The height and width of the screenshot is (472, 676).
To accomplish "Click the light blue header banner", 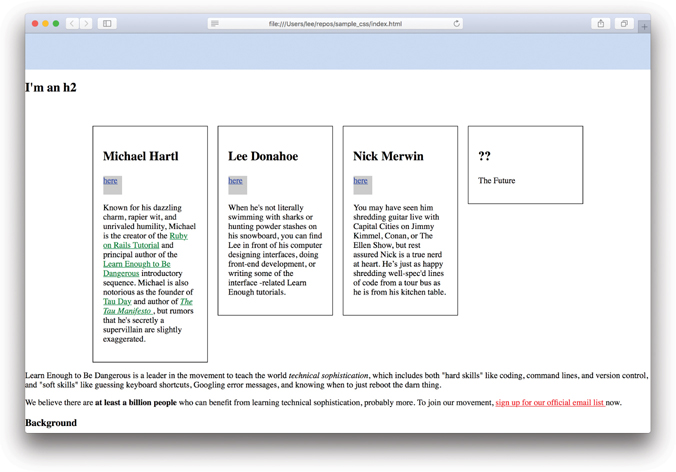I will [x=337, y=51].
